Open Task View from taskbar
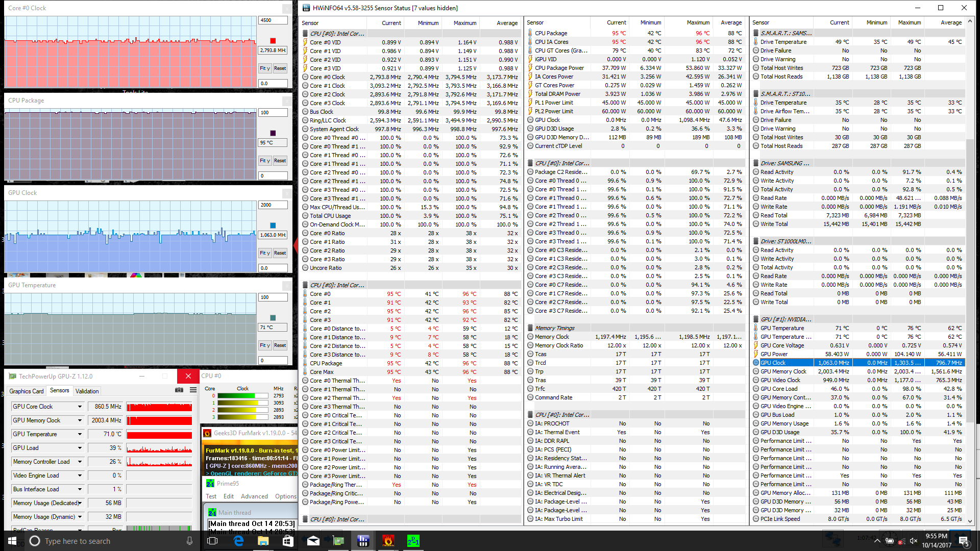 click(213, 541)
